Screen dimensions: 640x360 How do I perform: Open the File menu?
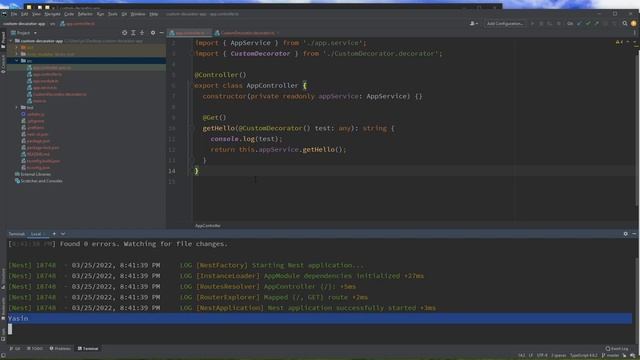click(14, 14)
